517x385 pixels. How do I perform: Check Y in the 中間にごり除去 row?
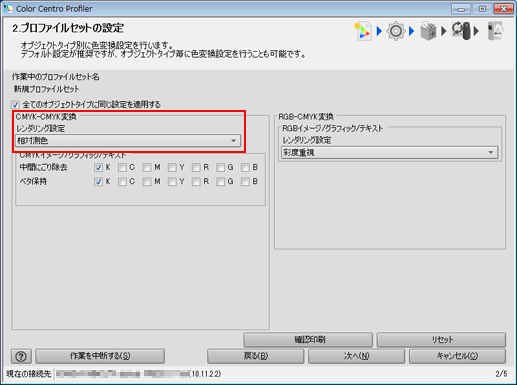(172, 167)
